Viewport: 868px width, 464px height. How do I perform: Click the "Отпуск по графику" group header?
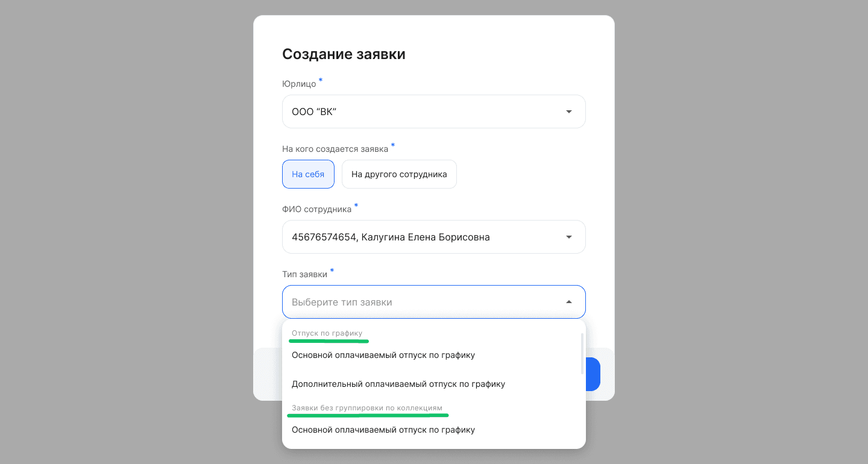pos(327,333)
